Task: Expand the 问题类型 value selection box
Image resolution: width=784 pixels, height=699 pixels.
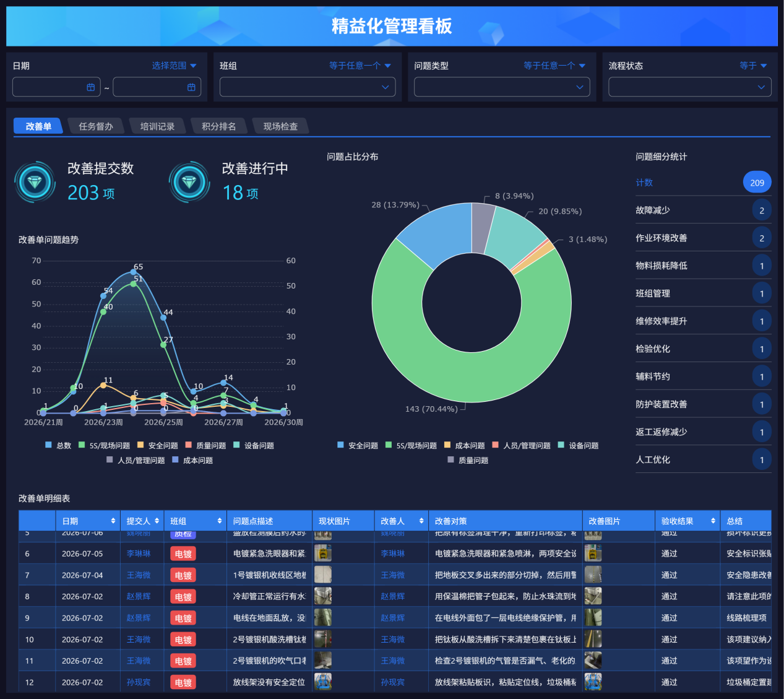Action: 502,87
